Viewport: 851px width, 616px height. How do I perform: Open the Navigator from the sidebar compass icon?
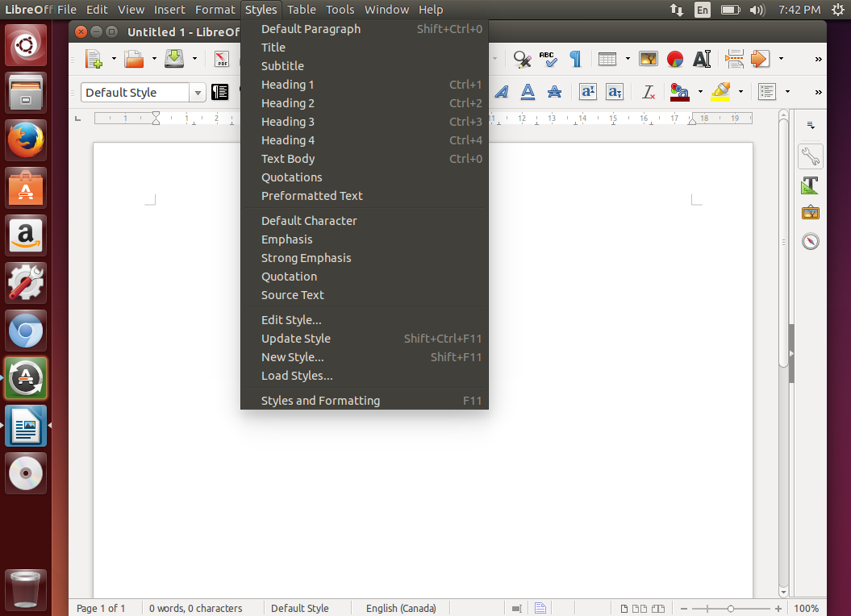810,241
